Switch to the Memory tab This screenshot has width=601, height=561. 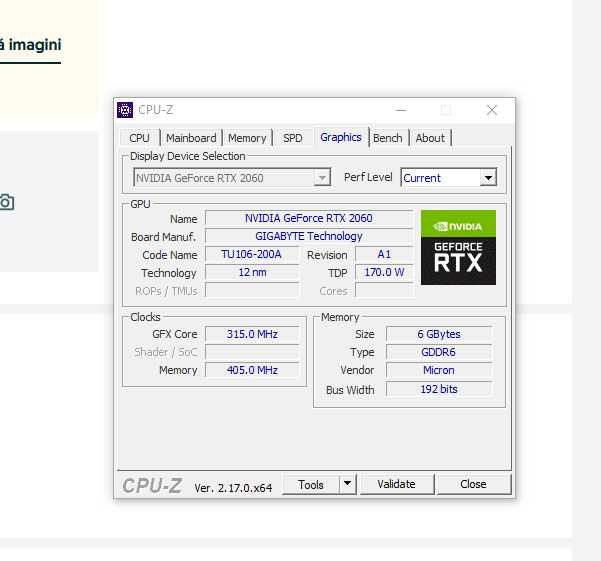point(247,138)
